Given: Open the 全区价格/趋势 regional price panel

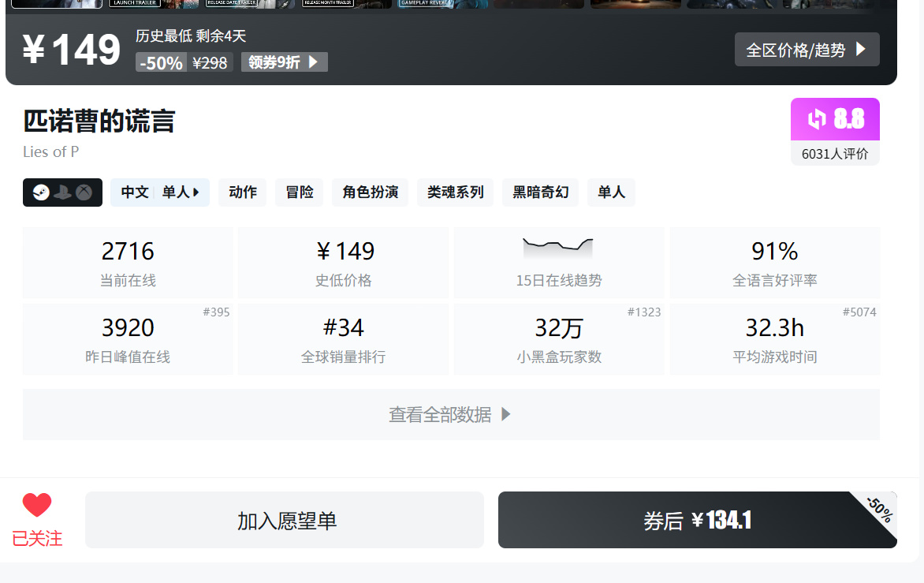Looking at the screenshot, I should (x=807, y=50).
